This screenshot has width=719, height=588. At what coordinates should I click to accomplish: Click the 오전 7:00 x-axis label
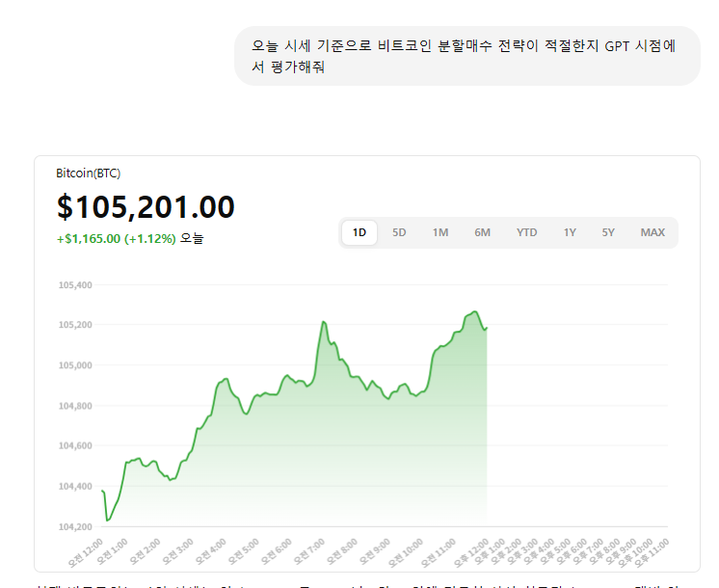pyautogui.click(x=308, y=551)
